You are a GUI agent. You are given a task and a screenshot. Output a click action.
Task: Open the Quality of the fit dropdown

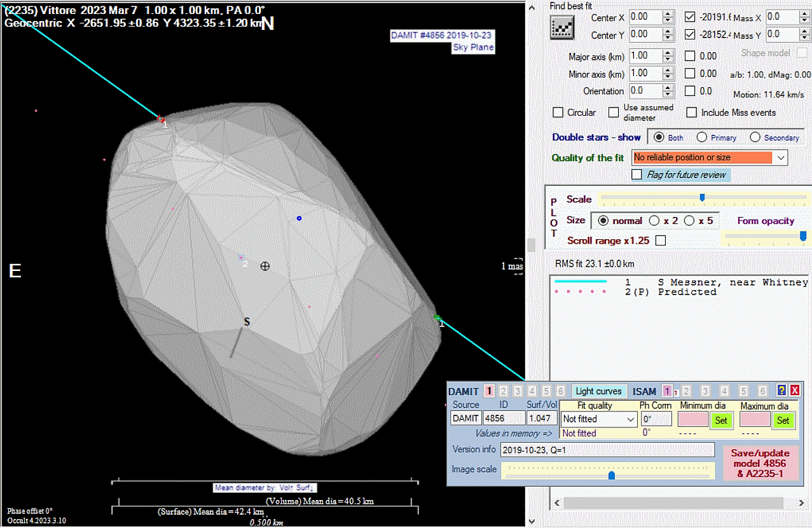pos(781,157)
